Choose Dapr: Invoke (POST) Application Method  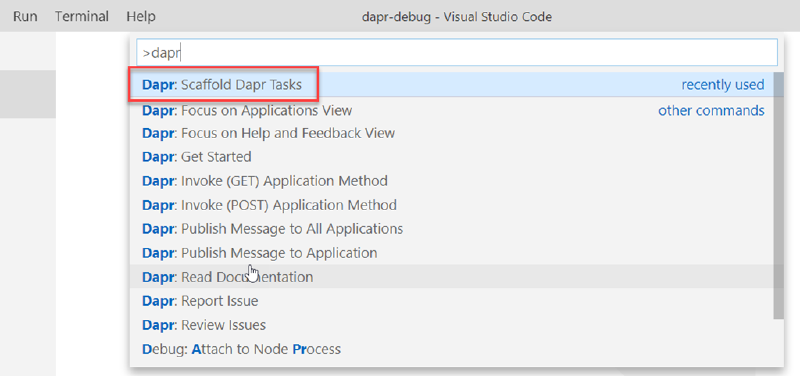point(452,205)
